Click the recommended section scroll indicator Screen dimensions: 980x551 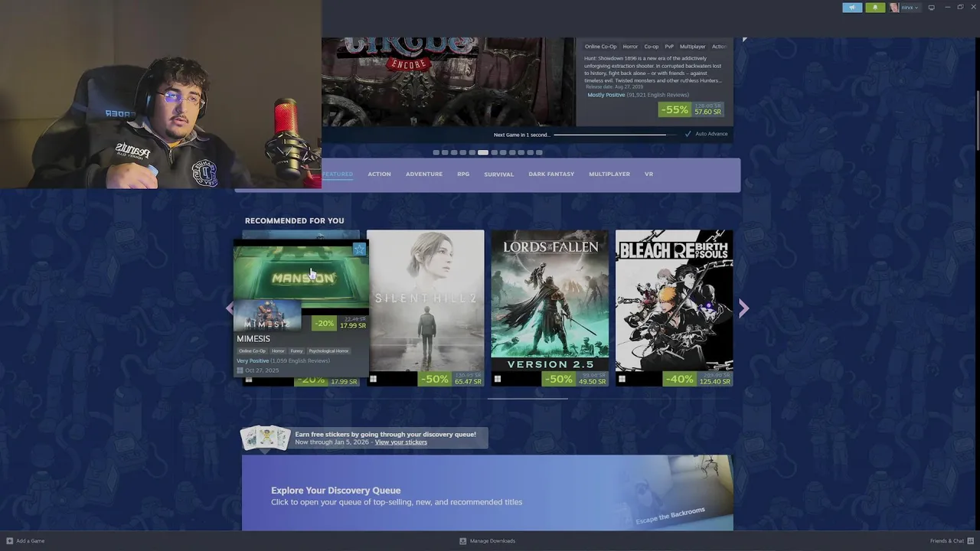coord(528,399)
